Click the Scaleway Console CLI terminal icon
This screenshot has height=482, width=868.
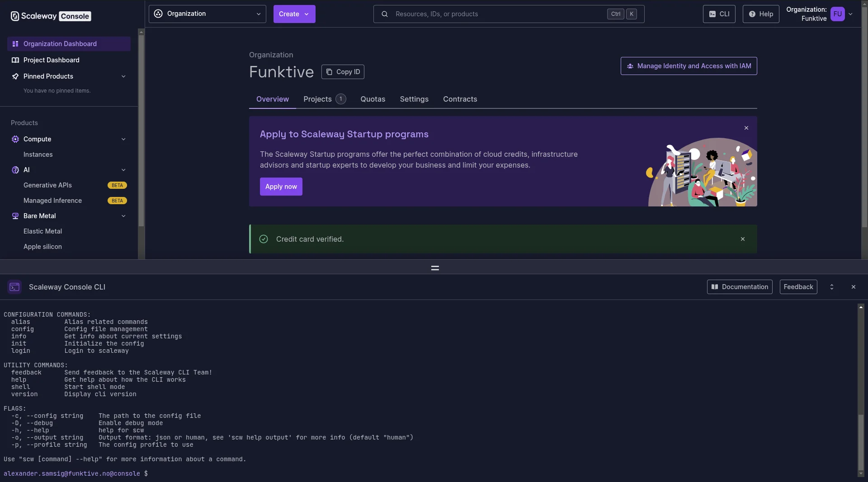point(14,287)
